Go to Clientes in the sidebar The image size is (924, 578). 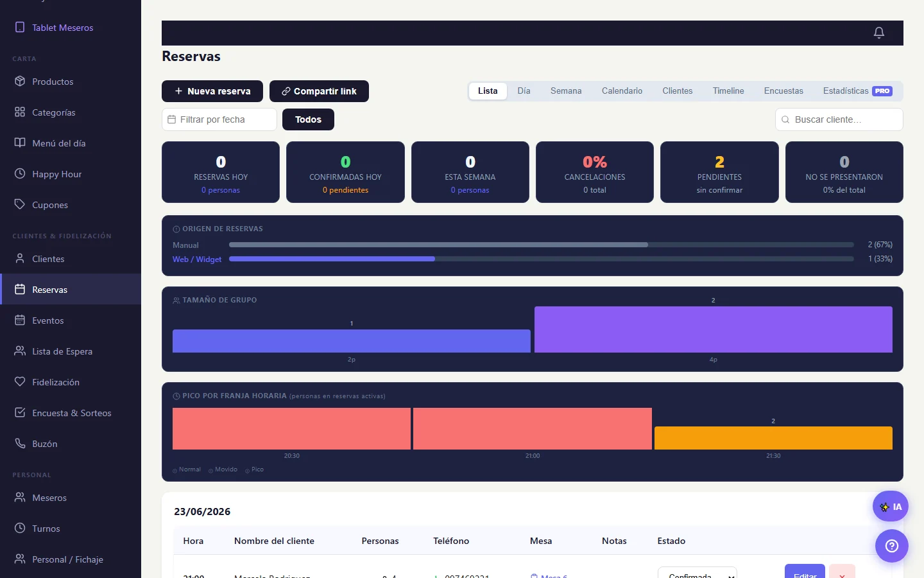click(x=71, y=259)
